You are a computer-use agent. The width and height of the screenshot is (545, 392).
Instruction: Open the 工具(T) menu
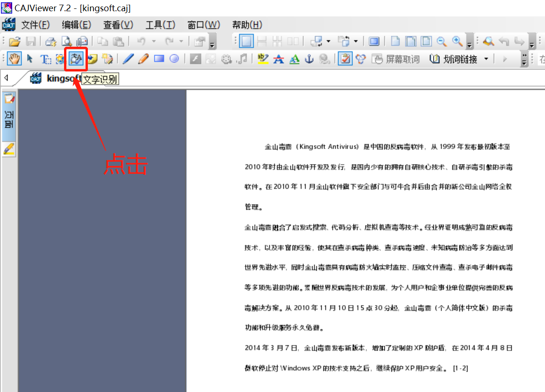(x=160, y=25)
